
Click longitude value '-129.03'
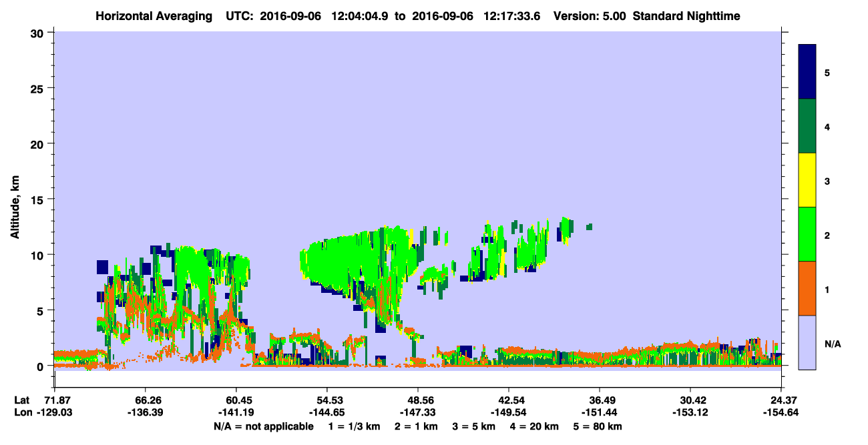tap(54, 412)
